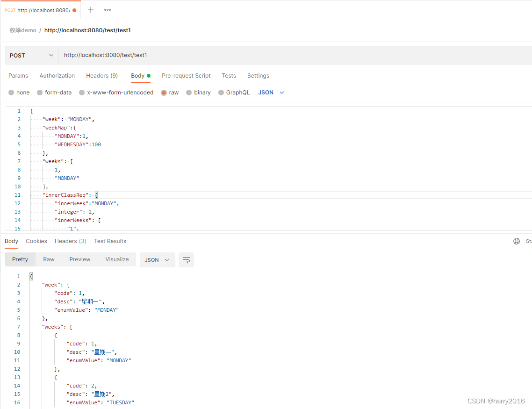The width and height of the screenshot is (532, 409).
Task: Open a new request tab using the plus icon
Action: (x=90, y=9)
